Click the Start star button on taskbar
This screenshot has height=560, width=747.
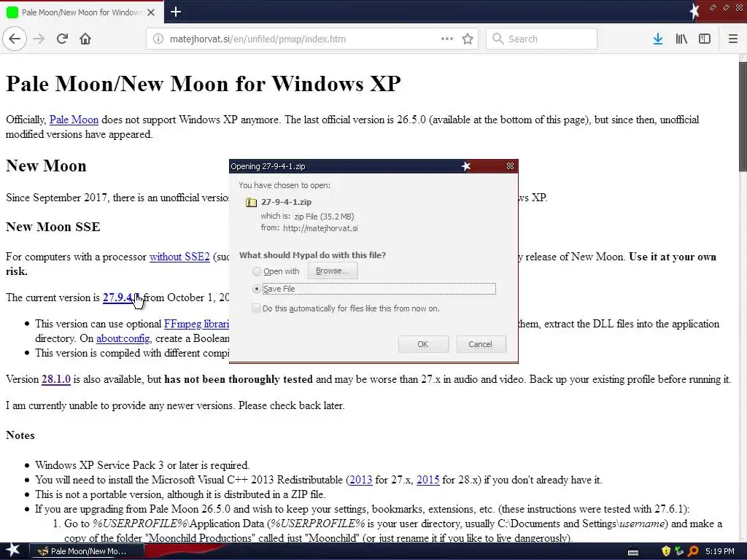pyautogui.click(x=13, y=551)
